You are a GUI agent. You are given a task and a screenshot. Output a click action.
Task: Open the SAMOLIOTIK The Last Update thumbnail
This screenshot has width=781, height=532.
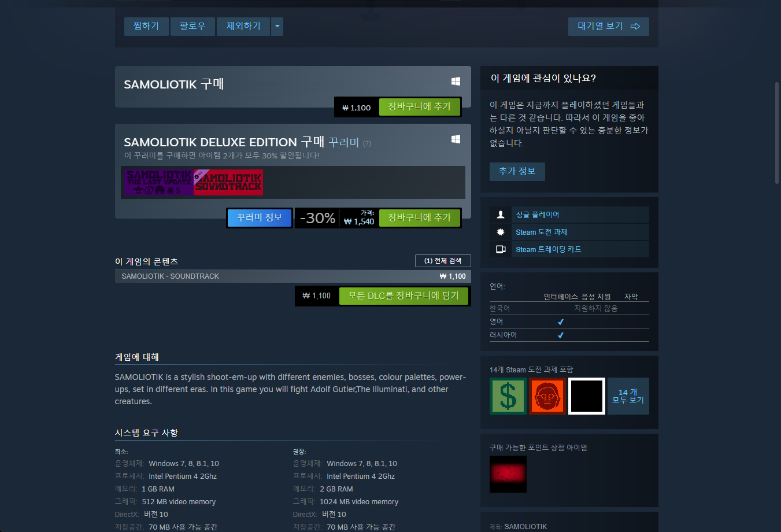click(x=158, y=182)
